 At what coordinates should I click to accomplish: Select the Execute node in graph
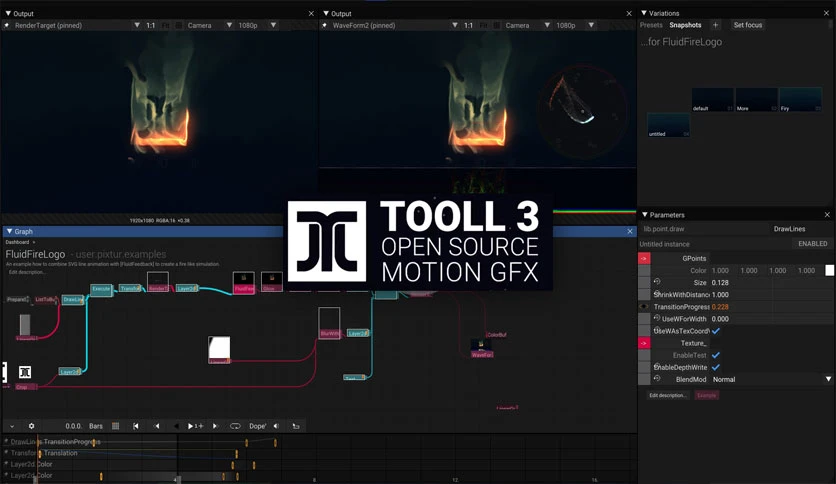pos(101,289)
